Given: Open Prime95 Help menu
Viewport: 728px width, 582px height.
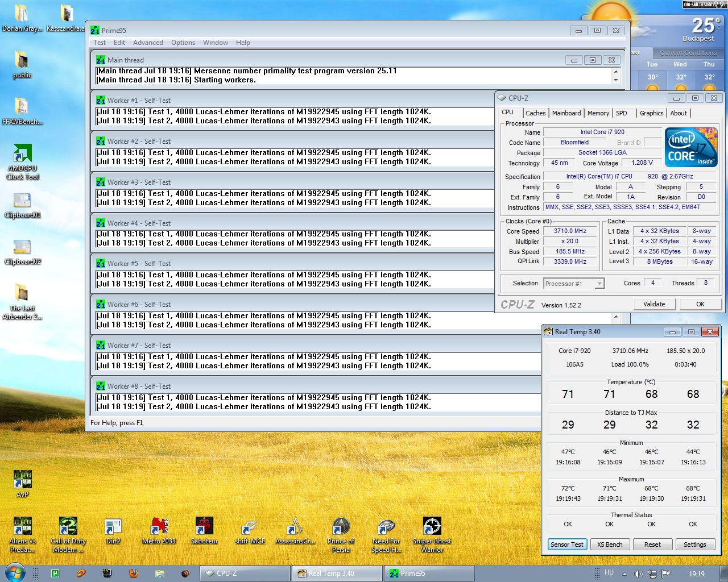Looking at the screenshot, I should tap(243, 43).
